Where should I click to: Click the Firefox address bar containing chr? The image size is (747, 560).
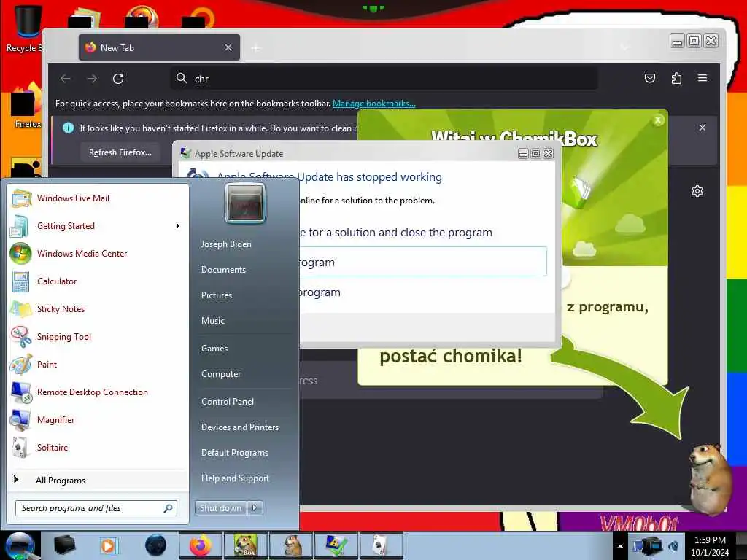pos(384,79)
